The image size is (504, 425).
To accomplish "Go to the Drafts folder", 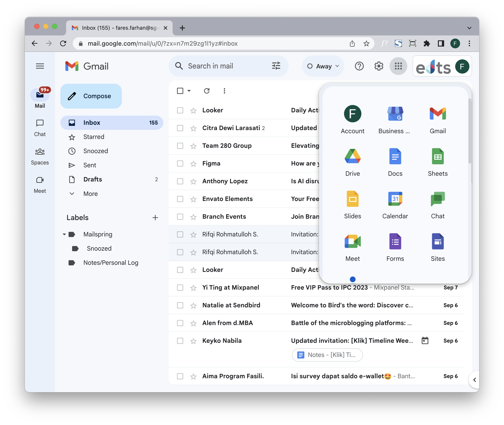I will 93,179.
